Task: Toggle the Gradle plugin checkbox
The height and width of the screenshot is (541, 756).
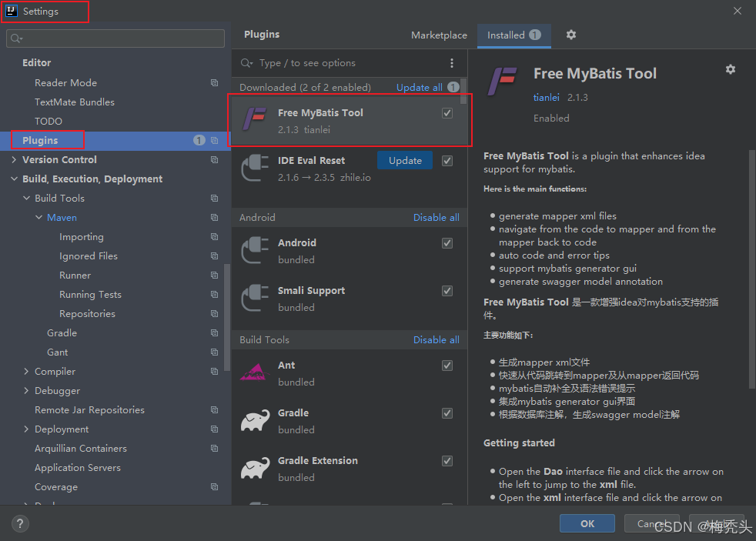Action: coord(447,412)
